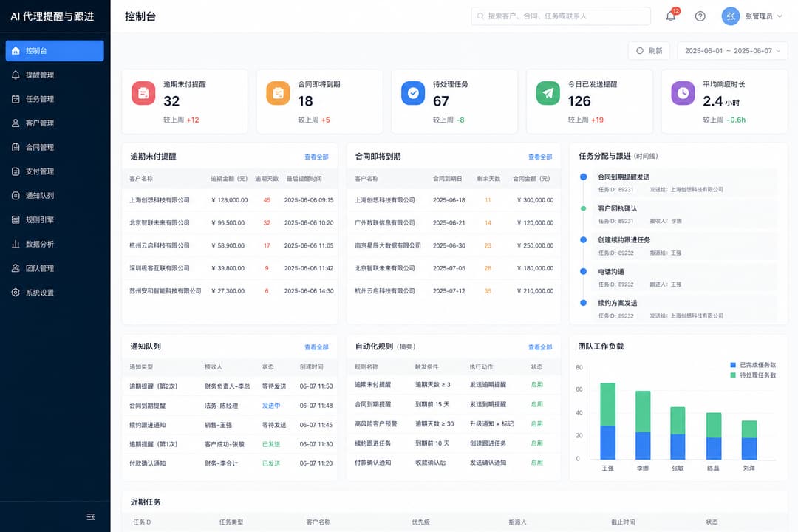Image resolution: width=798 pixels, height=532 pixels.
Task: Click the 规则引擎 icon
Action: 16,220
